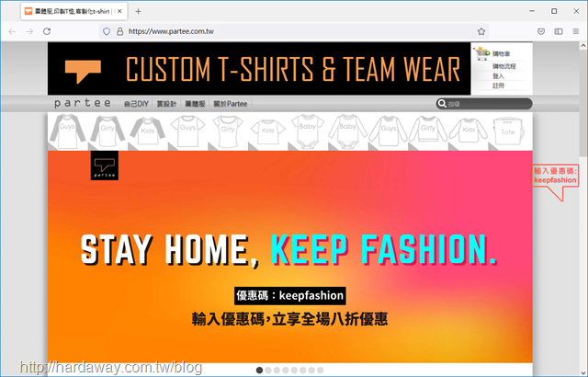
Task: Save page to Pocket
Action: pos(541,31)
